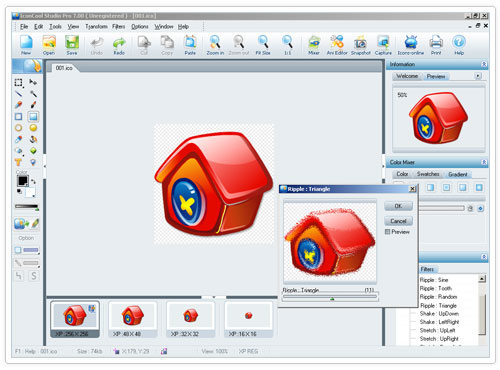
Task: Select the rectangular marquee selection tool
Action: point(19,82)
